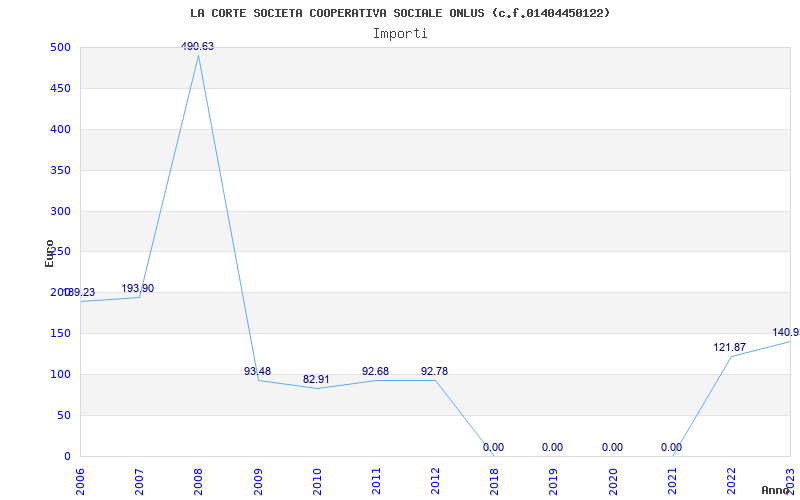Click the Euro y-axis title
This screenshot has height=500, width=800.
(x=49, y=253)
